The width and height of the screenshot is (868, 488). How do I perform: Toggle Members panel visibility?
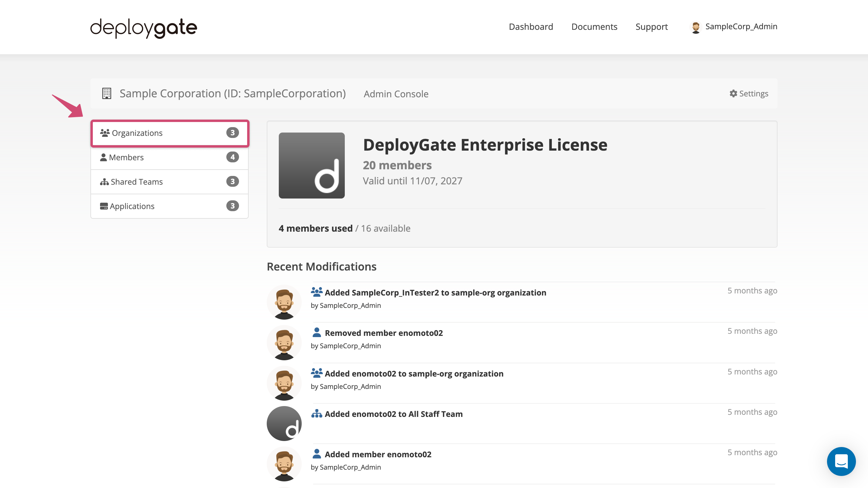click(x=169, y=157)
